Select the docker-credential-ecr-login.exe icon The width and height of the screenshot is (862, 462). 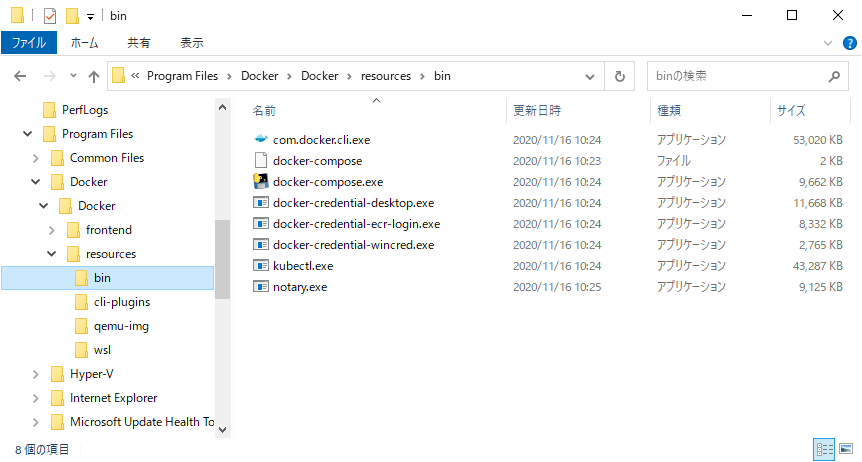(261, 223)
